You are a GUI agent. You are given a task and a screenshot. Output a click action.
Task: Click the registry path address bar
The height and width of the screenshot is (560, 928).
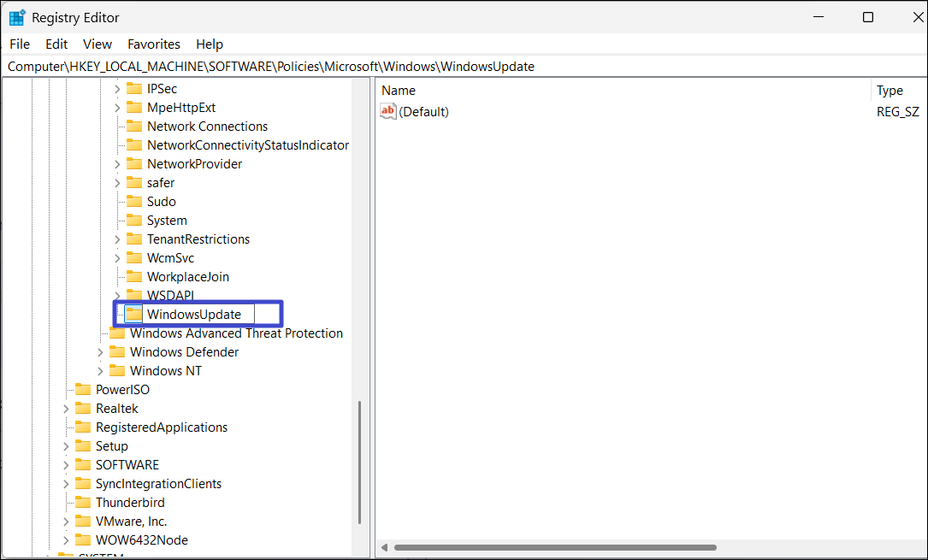pyautogui.click(x=464, y=66)
